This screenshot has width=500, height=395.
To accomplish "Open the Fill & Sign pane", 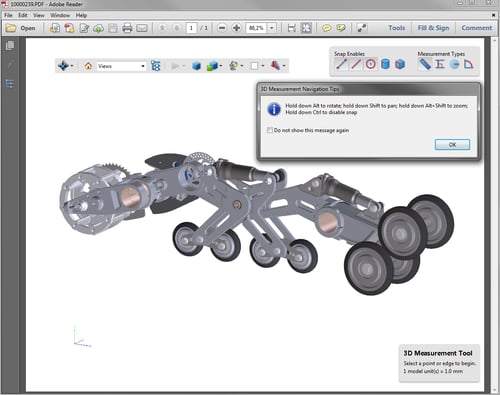I will [x=433, y=28].
